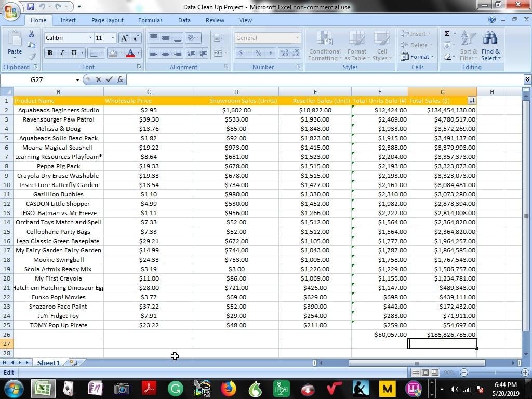The width and height of the screenshot is (532, 399).
Task: Click the formula bar Cancel X
Action: [98, 79]
